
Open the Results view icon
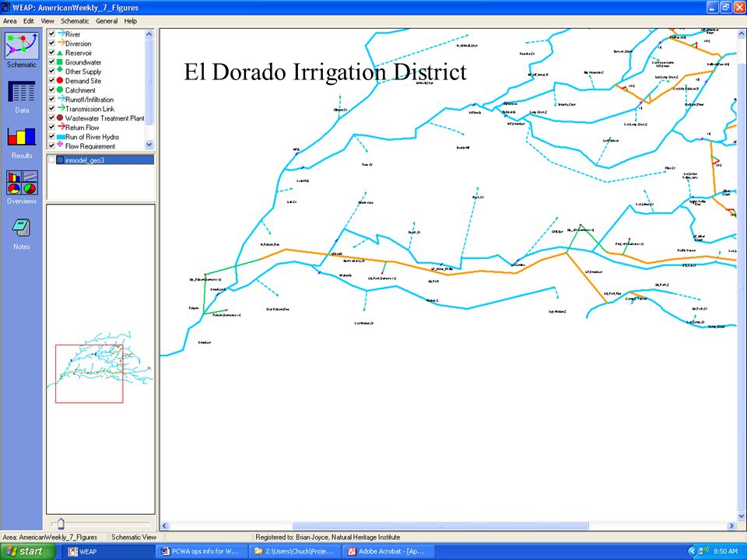pyautogui.click(x=22, y=137)
